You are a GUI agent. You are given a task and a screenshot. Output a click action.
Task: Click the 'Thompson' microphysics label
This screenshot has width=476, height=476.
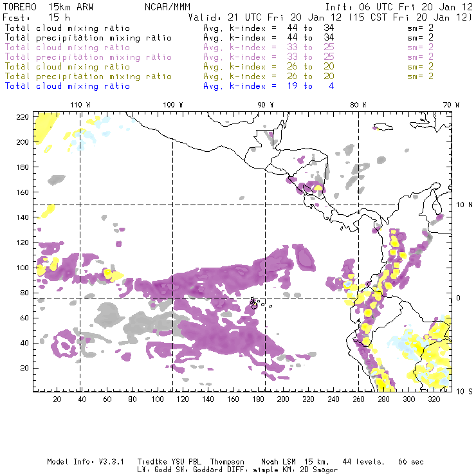click(x=227, y=462)
